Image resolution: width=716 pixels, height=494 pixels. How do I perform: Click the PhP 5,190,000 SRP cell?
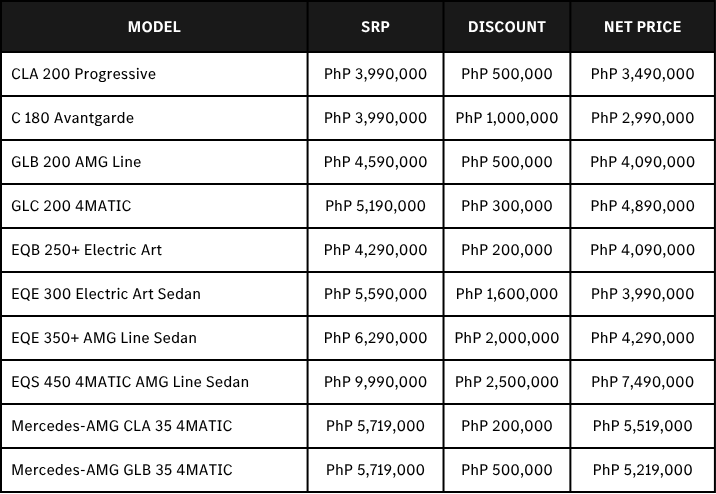[x=375, y=206]
